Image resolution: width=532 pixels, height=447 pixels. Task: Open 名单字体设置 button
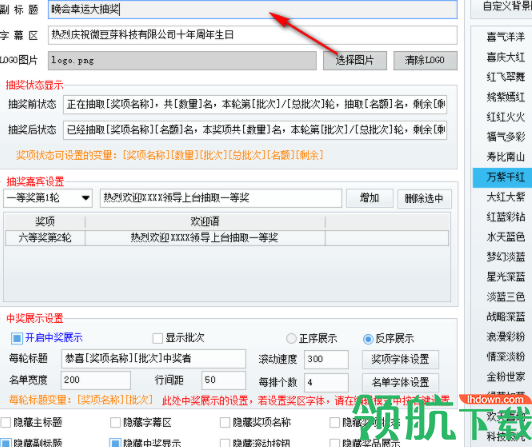[400, 383]
